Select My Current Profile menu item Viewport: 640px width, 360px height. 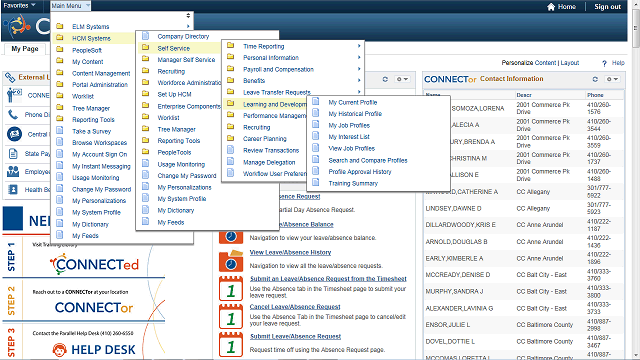pos(353,102)
